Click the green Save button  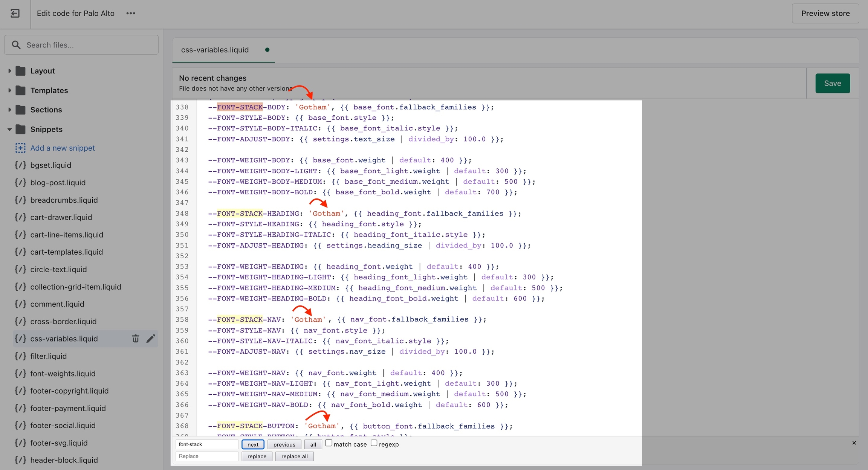click(832, 83)
